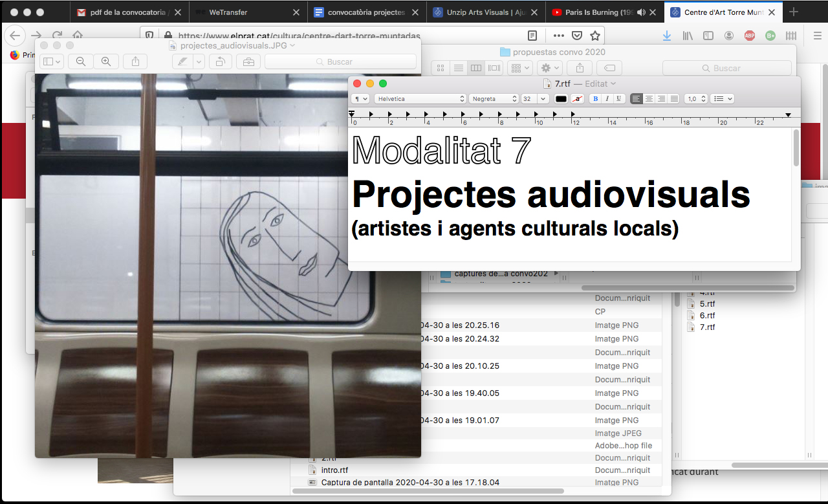This screenshot has width=828, height=504.
Task: Go forward in Firefox
Action: (x=37, y=36)
